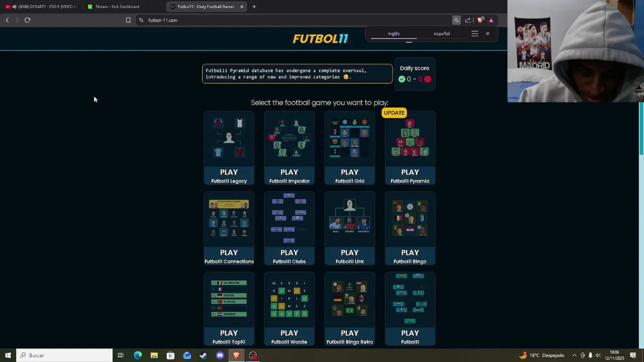Open a new browser tab with plus

point(254,7)
